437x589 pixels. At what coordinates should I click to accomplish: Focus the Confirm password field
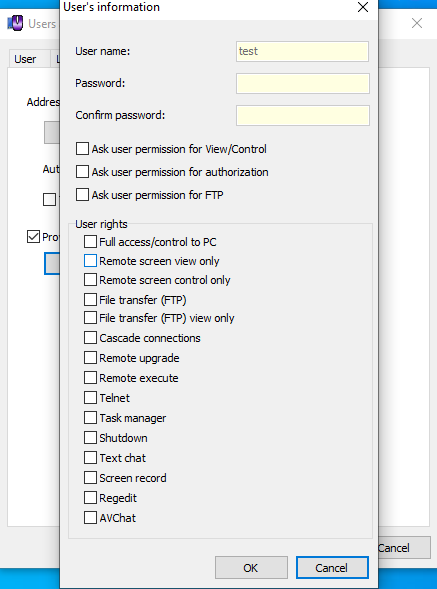pyautogui.click(x=302, y=115)
